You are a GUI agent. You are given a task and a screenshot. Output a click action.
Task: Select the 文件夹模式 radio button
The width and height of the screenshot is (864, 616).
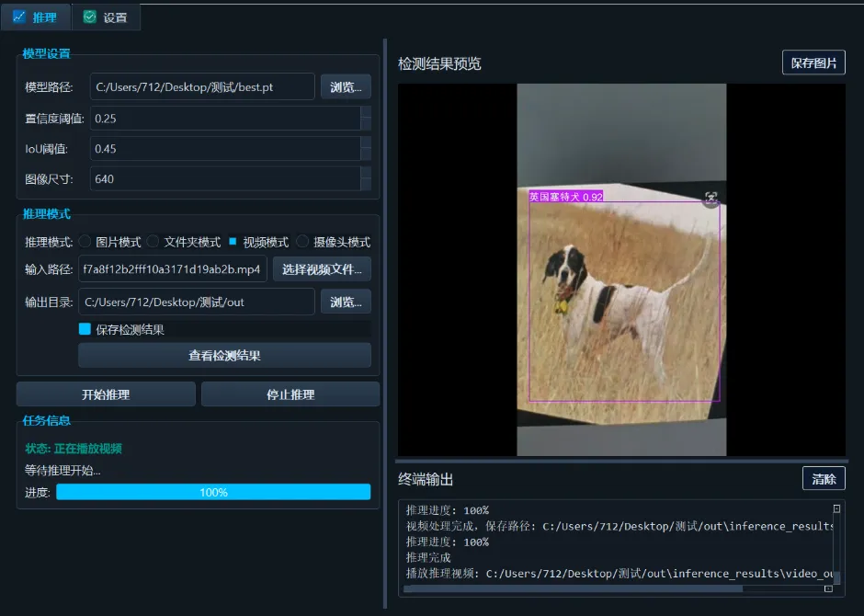153,241
